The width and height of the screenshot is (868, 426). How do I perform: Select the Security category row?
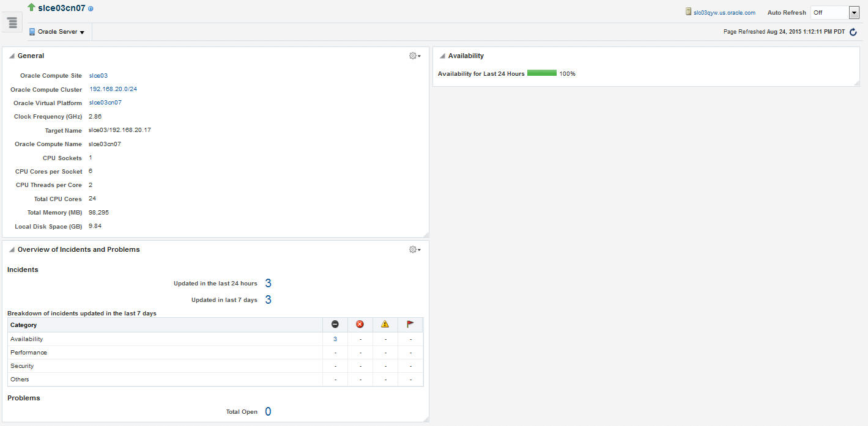pos(215,366)
